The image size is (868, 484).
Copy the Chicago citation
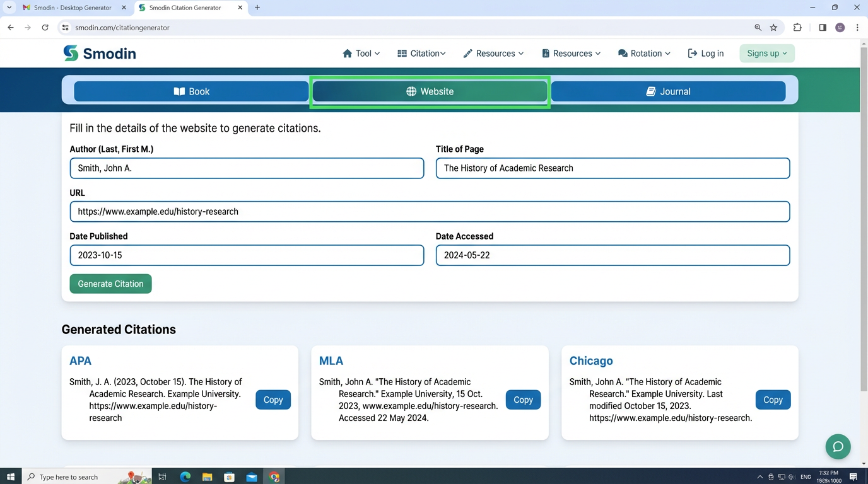click(773, 400)
